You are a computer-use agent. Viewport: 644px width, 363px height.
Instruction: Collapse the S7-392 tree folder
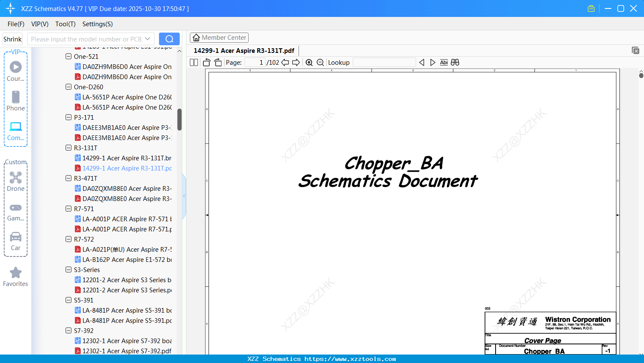(69, 330)
